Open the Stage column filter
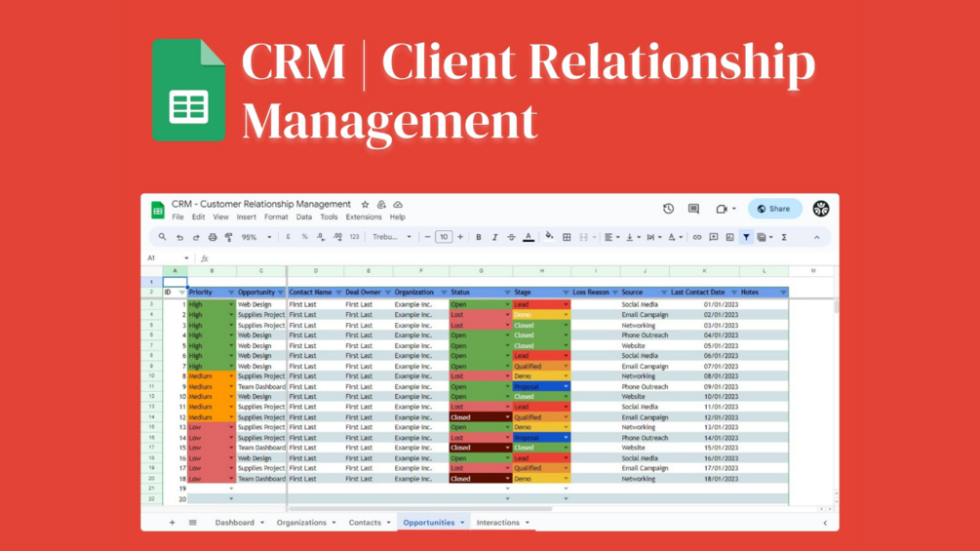Image resolution: width=980 pixels, height=551 pixels. tap(566, 293)
